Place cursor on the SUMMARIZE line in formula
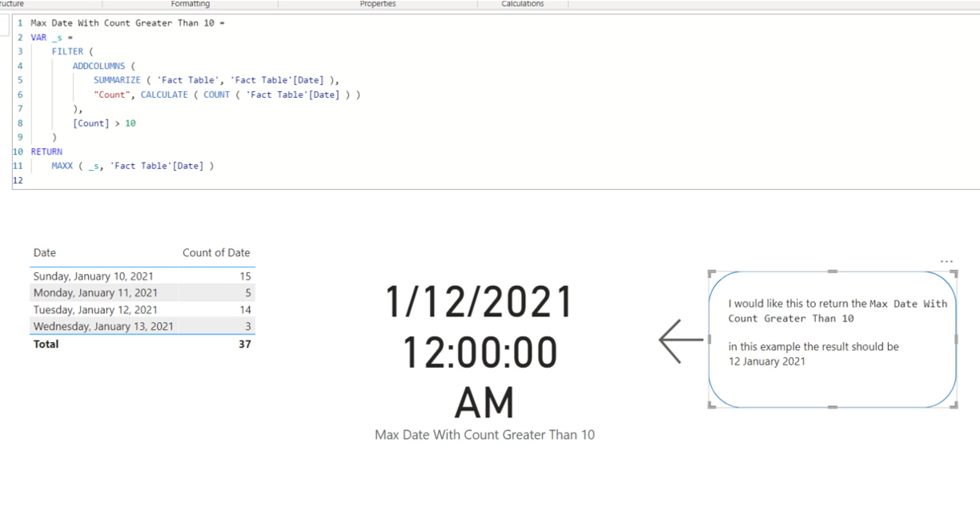 click(x=216, y=80)
